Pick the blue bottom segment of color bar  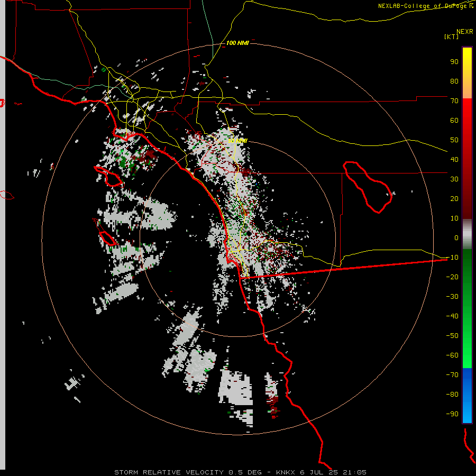[467, 396]
